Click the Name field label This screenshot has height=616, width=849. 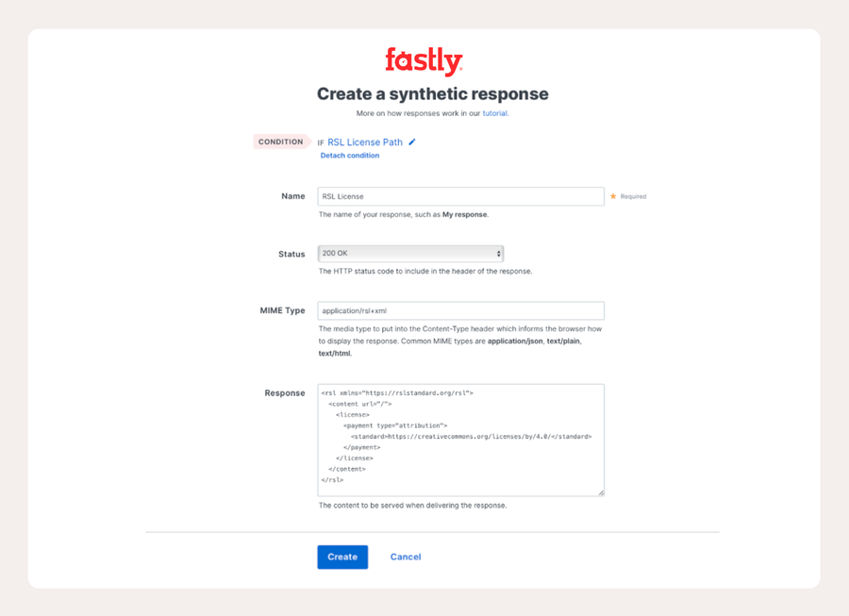coord(293,196)
